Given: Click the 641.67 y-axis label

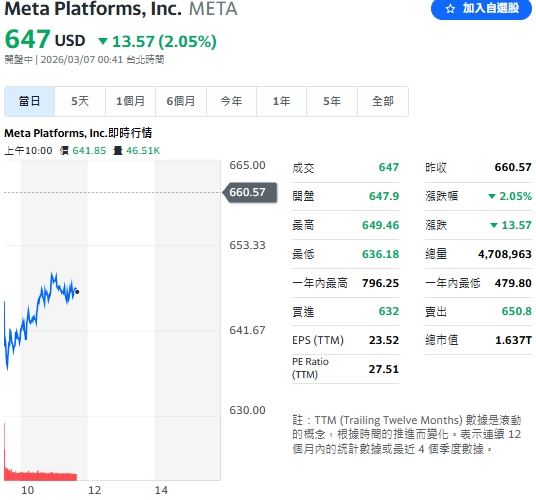Looking at the screenshot, I should point(247,330).
